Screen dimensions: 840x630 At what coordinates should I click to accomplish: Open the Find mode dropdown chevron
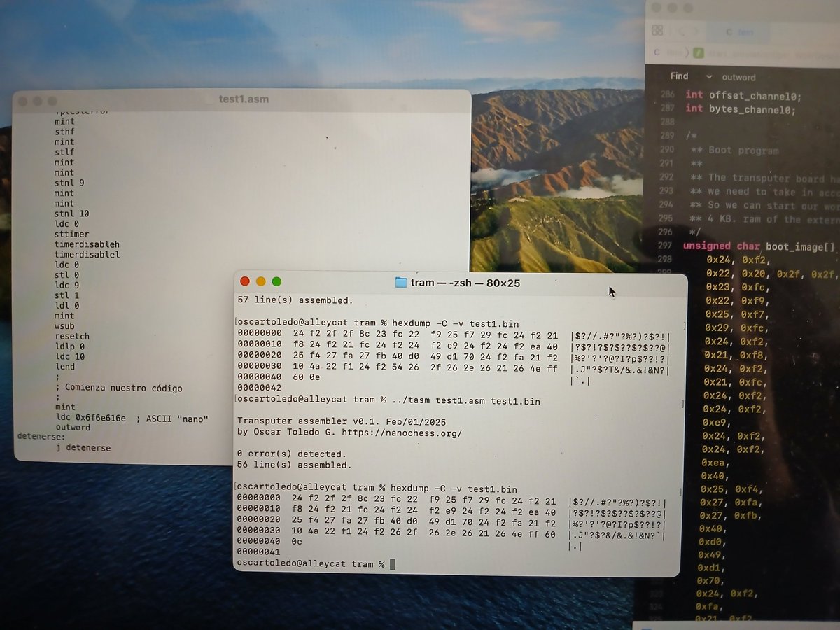point(710,77)
